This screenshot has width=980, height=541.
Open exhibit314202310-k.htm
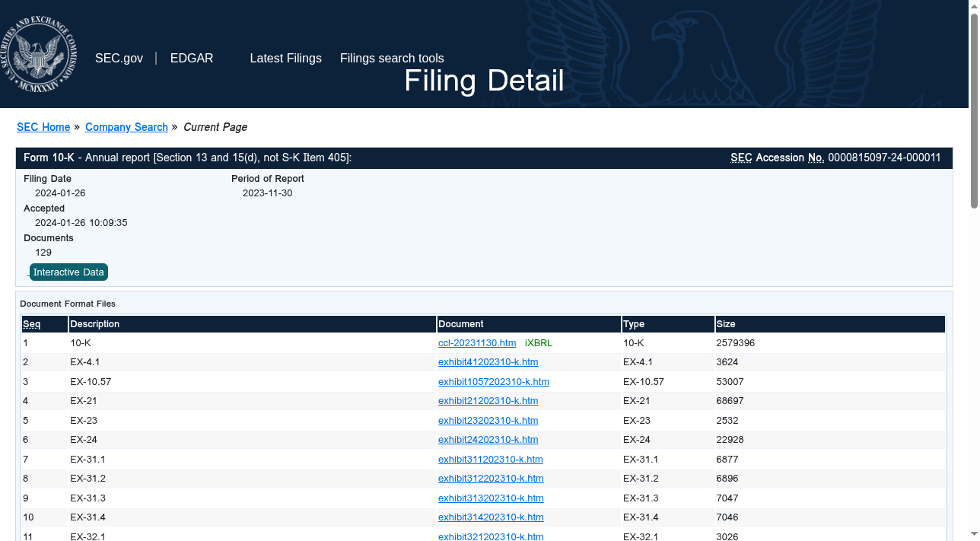point(491,517)
